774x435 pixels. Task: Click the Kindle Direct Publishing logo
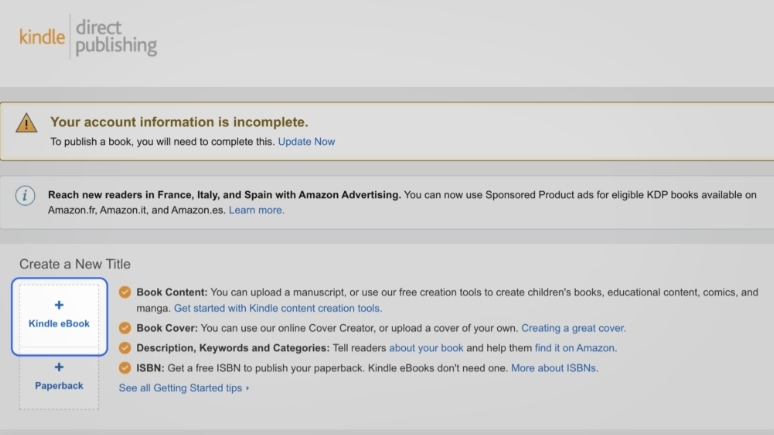pyautogui.click(x=88, y=36)
